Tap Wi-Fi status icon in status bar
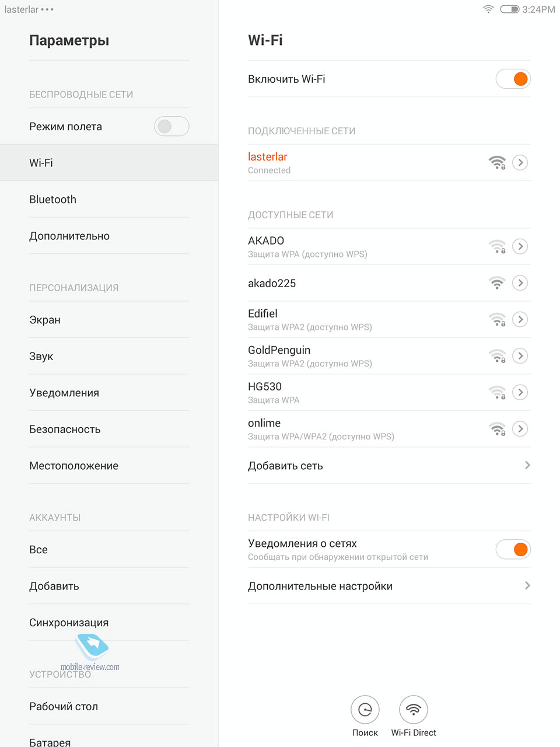 pos(489,9)
